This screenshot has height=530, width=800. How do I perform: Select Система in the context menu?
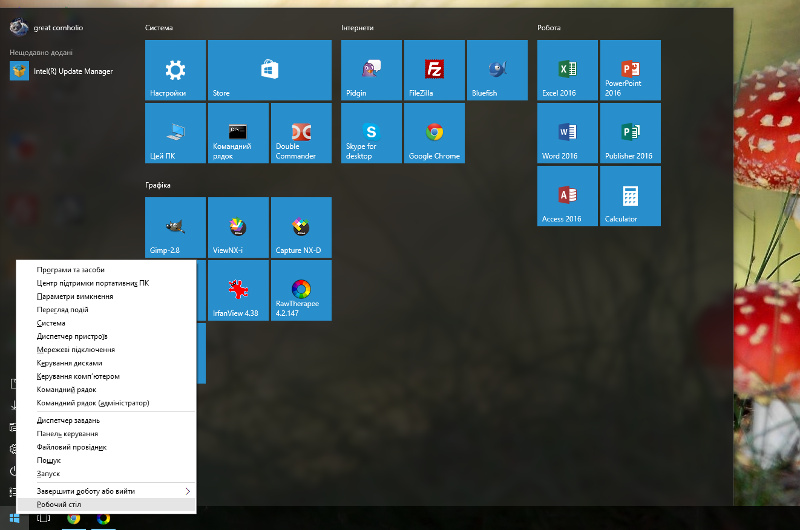tap(106, 323)
